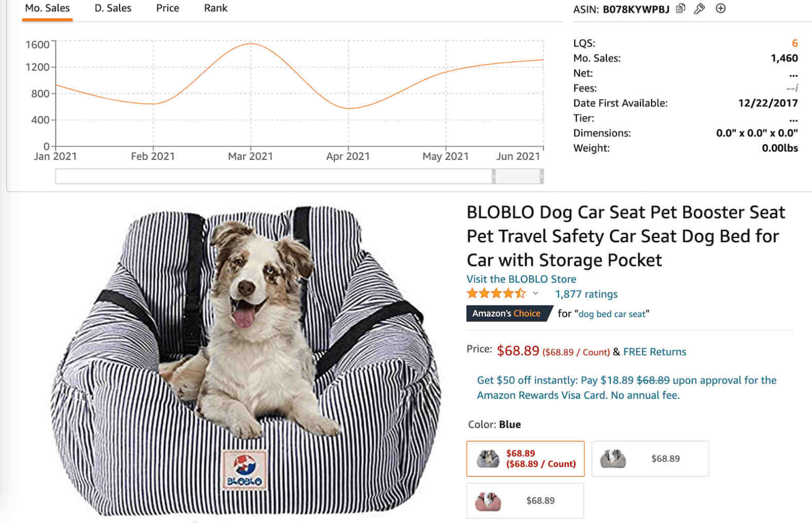Click the key keyword-lookup icon beside ASIN
This screenshot has width=812, height=525.
[x=700, y=9]
